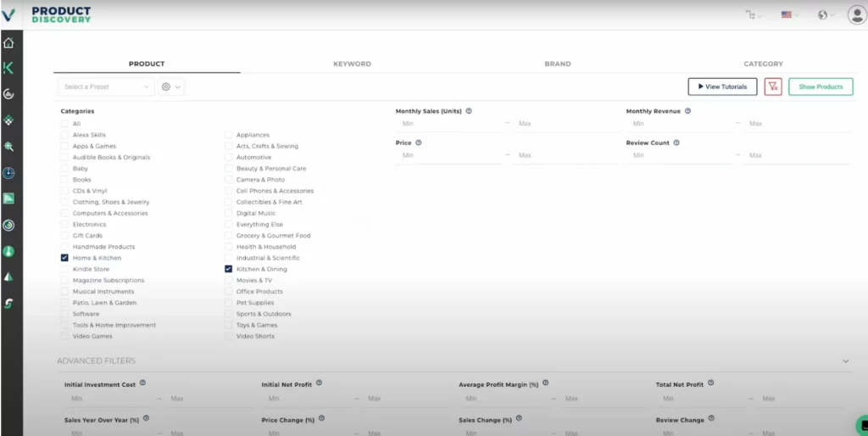Show help for Review Change
The image size is (868, 436).
(x=711, y=419)
